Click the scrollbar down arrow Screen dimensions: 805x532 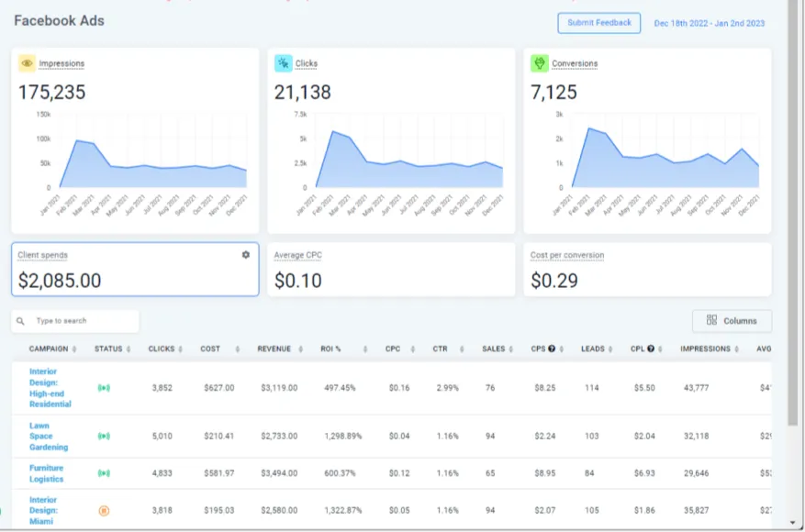coord(793,523)
